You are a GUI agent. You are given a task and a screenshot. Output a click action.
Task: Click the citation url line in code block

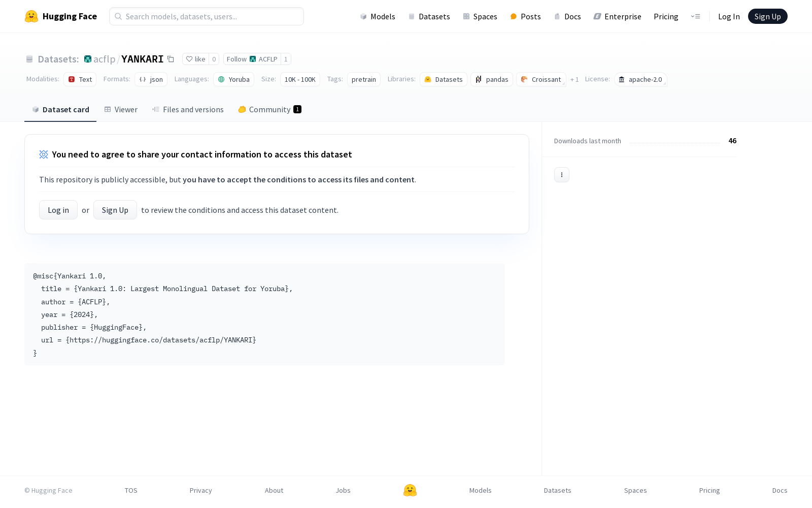(x=149, y=340)
